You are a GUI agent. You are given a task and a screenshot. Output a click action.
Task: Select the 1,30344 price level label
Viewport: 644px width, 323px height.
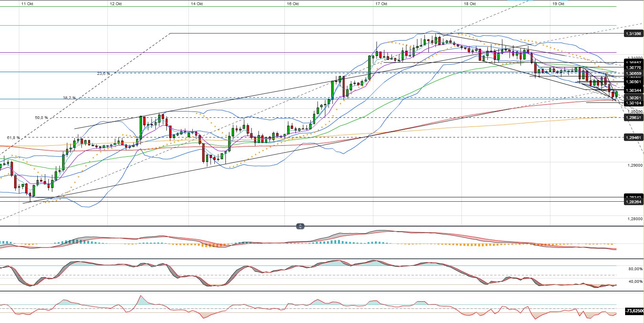pyautogui.click(x=633, y=91)
